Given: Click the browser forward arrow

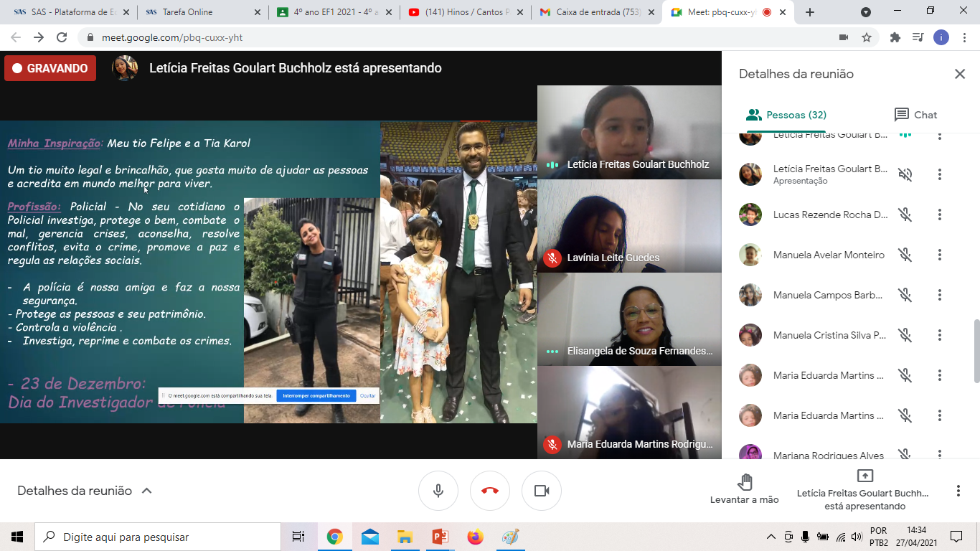Looking at the screenshot, I should pos(39,37).
